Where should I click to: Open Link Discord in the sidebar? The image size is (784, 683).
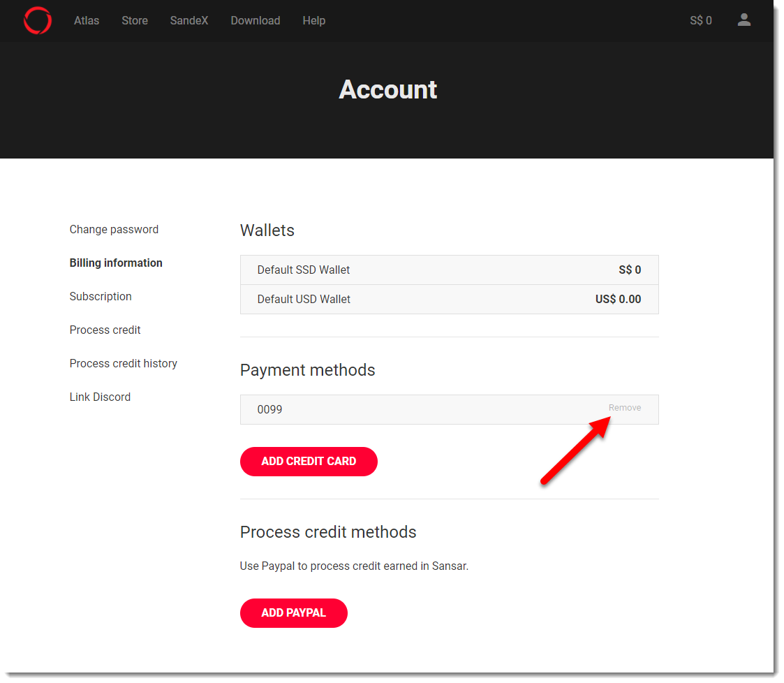[100, 397]
